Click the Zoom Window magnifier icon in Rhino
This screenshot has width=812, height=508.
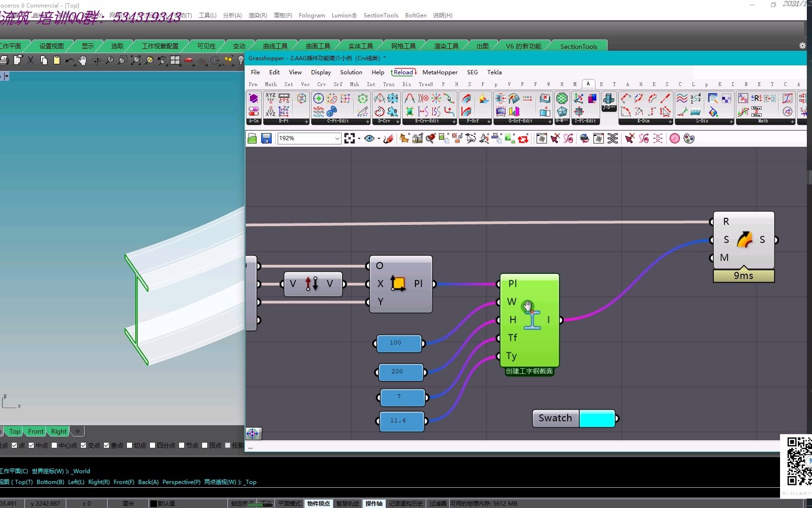point(122,60)
